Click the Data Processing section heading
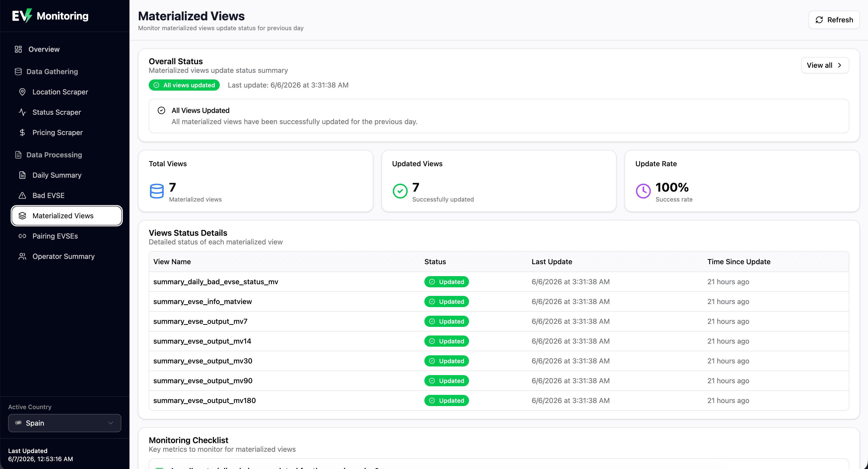The image size is (868, 469). (x=54, y=155)
